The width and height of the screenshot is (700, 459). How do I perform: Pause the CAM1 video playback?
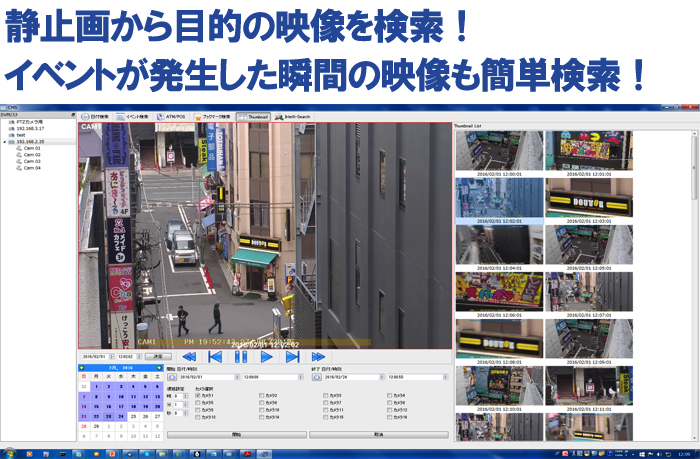(x=241, y=357)
